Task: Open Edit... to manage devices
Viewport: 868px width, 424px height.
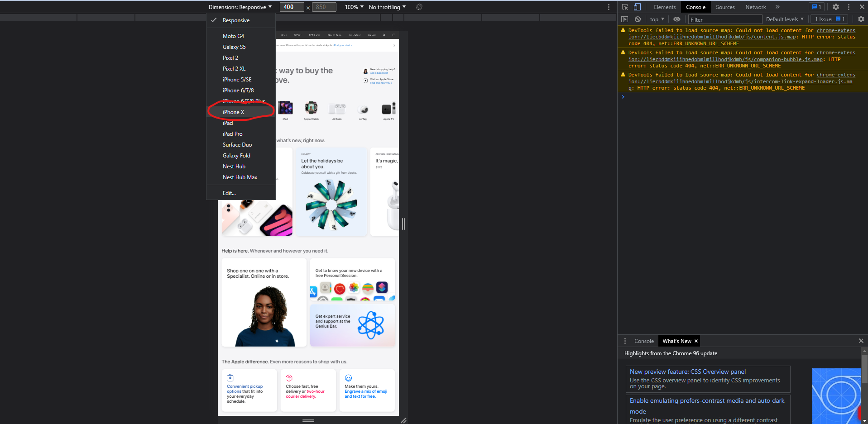Action: [x=241, y=193]
